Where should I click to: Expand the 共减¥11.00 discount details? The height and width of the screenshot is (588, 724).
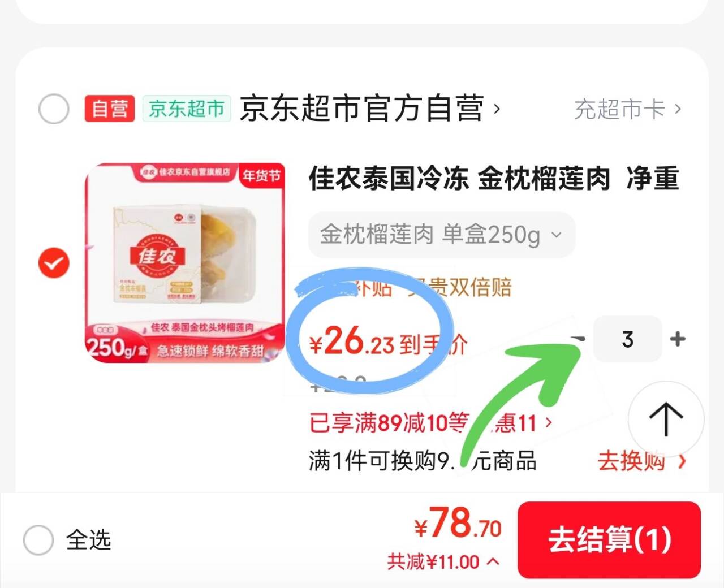(x=443, y=562)
